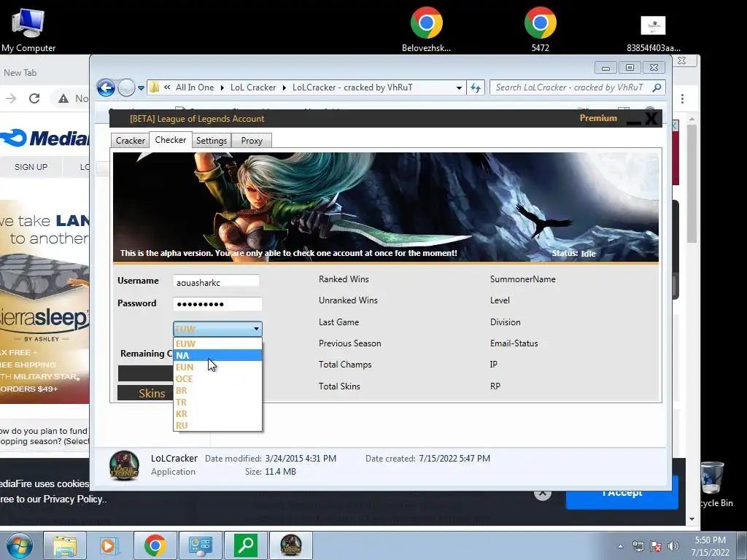
Task: Dismiss the cookie banner with X icon
Action: [x=543, y=494]
